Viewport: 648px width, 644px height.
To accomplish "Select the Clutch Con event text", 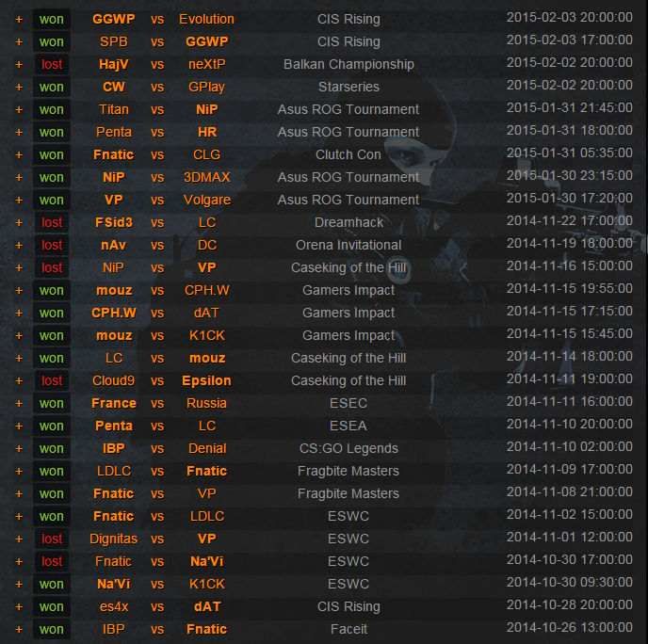I will point(348,155).
